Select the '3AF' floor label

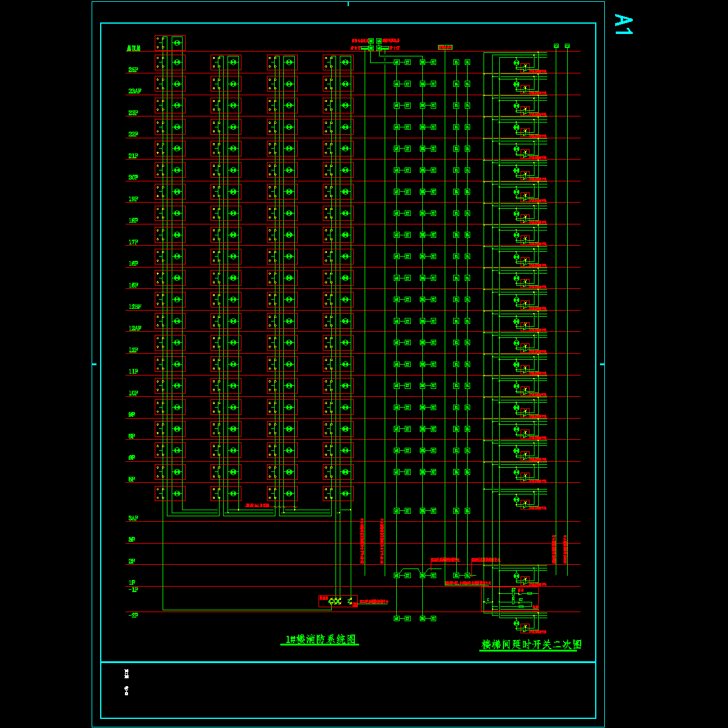(x=133, y=518)
